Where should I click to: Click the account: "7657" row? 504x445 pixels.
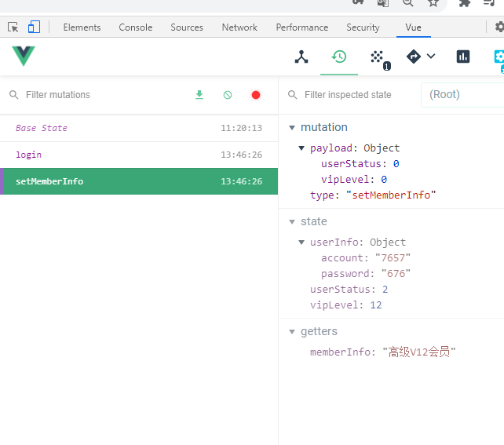tap(366, 257)
